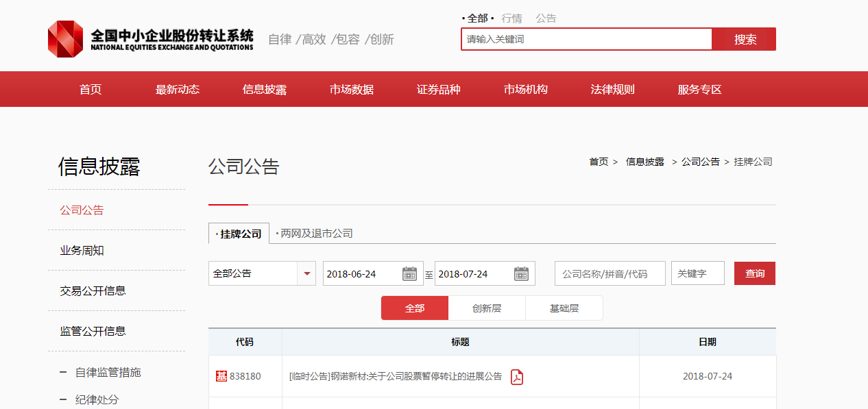Select the 全部 search scope option
Viewport: 868px width, 409px height.
[x=477, y=18]
